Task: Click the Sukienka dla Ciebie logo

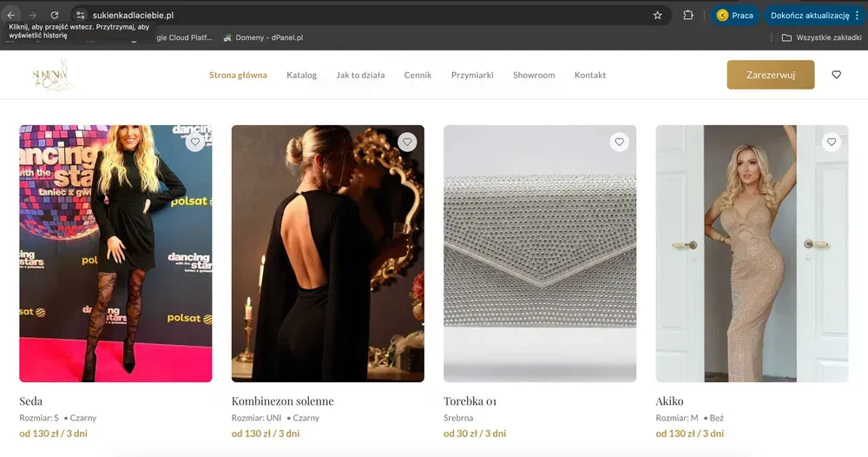Action: point(54,76)
